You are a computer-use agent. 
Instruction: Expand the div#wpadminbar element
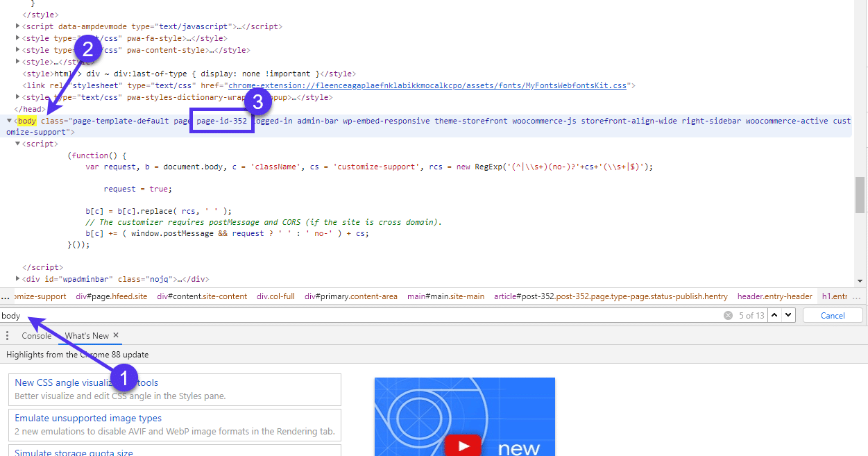(x=17, y=278)
